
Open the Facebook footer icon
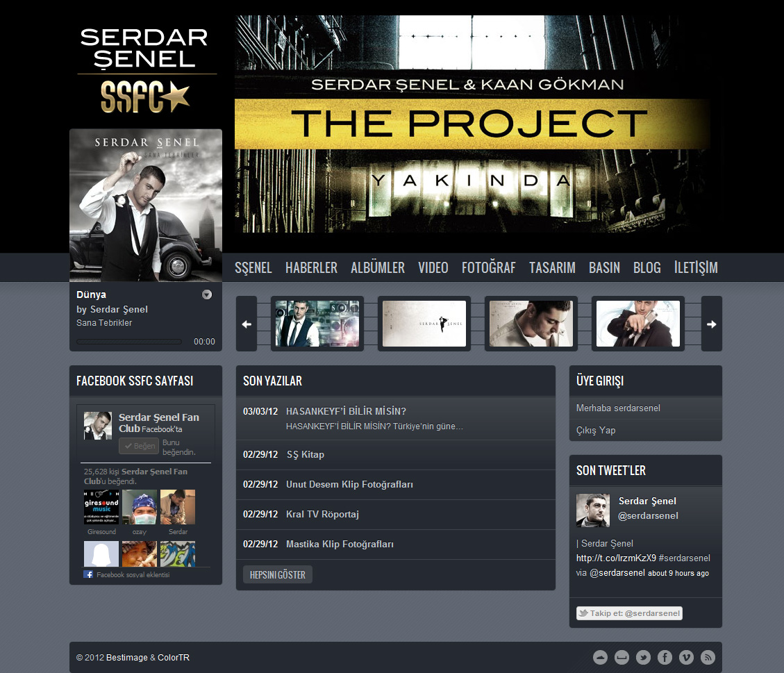[x=665, y=658]
